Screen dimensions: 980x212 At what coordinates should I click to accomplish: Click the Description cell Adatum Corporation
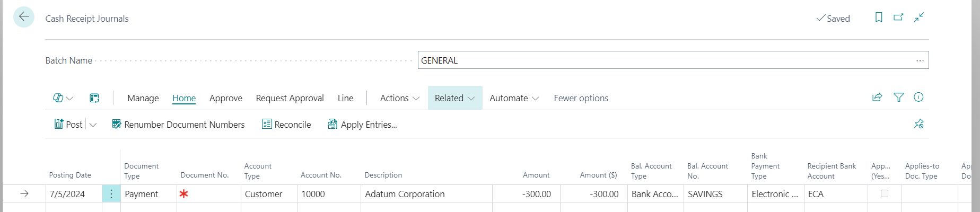[x=426, y=194]
